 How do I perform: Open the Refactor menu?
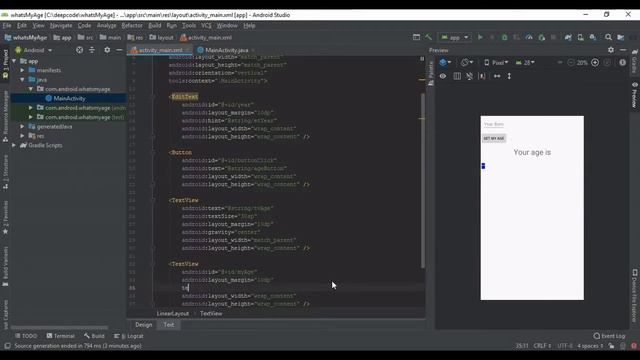pyautogui.click(x=132, y=25)
